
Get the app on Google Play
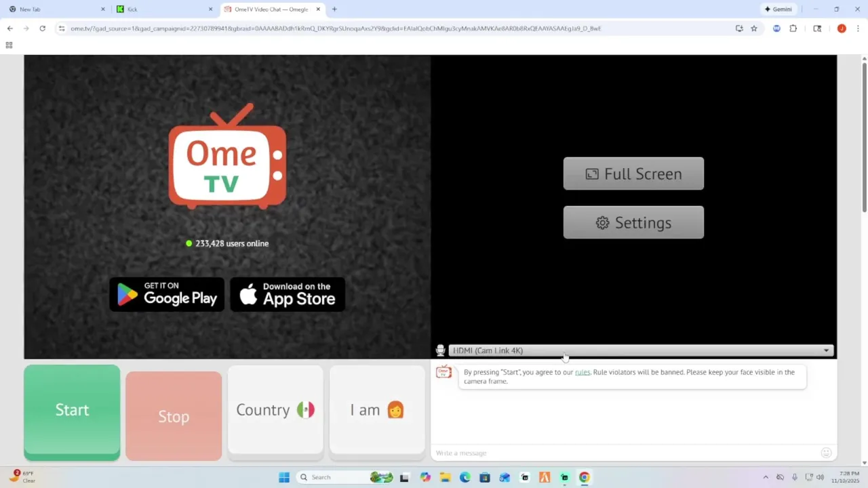(x=167, y=294)
